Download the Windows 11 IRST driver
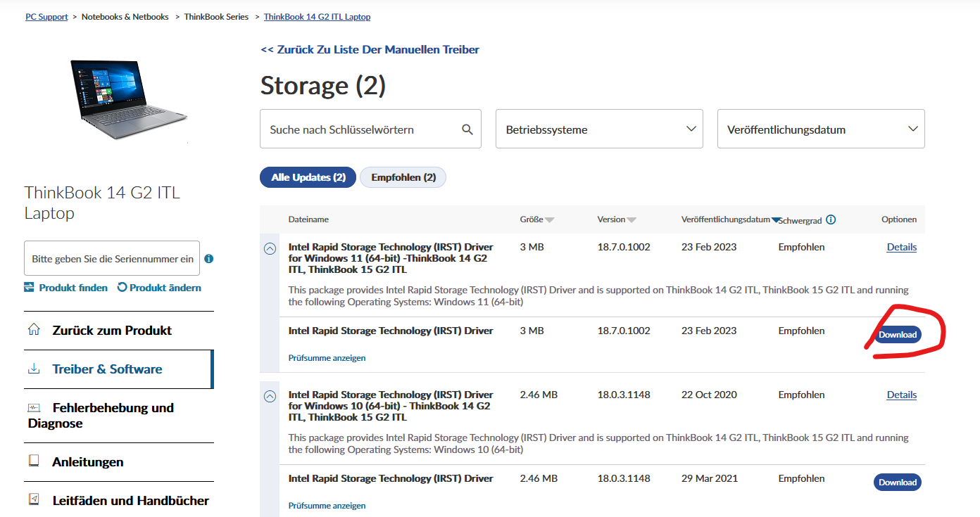This screenshot has height=517, width=980. 898,335
